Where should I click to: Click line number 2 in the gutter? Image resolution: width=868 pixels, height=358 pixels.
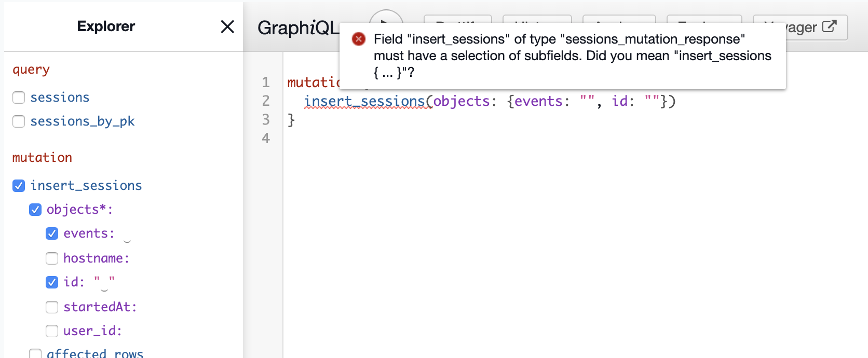click(266, 101)
